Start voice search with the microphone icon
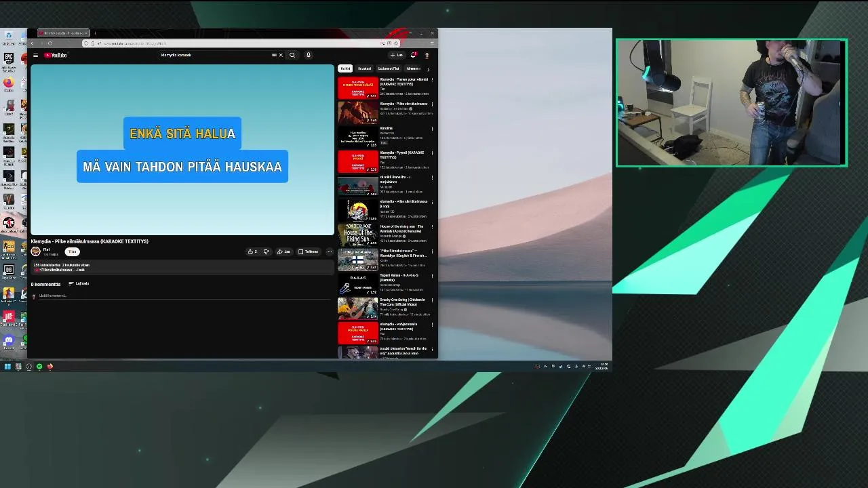The width and height of the screenshot is (868, 488). [x=308, y=55]
